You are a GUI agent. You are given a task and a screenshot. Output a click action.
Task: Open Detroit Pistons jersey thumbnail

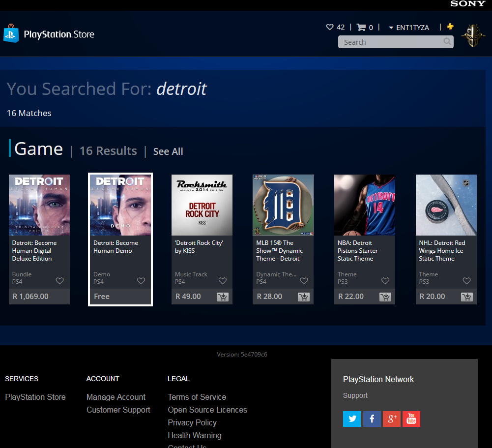tap(365, 205)
